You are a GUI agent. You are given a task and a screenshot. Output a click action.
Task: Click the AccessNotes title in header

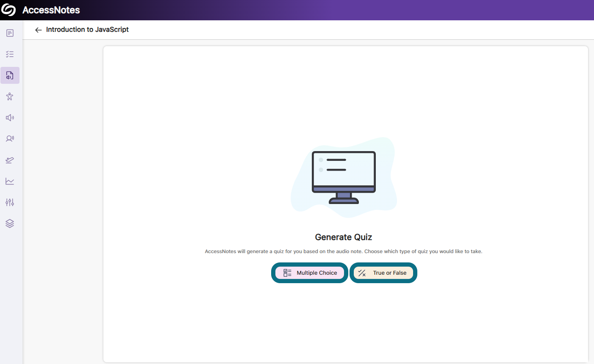click(x=51, y=10)
